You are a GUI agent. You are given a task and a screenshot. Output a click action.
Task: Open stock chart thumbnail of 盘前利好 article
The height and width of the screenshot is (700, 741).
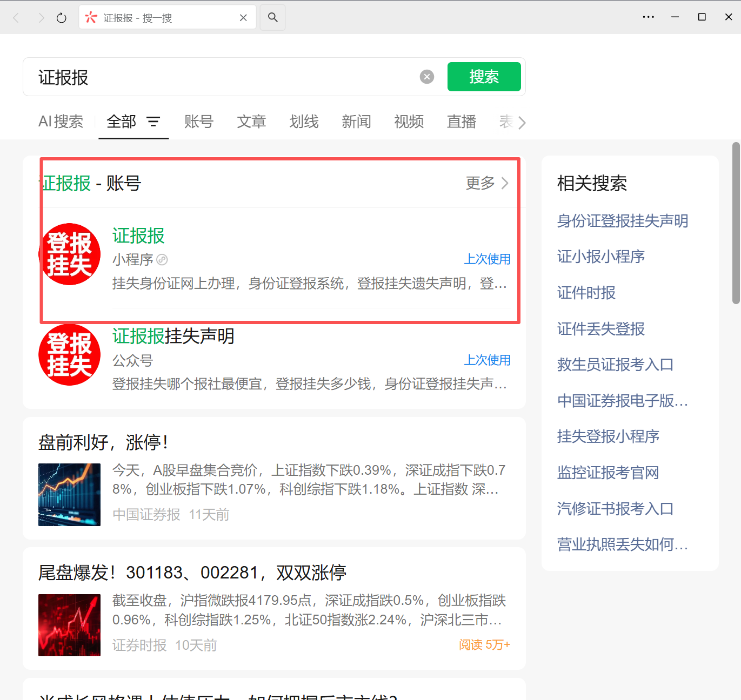coord(69,495)
